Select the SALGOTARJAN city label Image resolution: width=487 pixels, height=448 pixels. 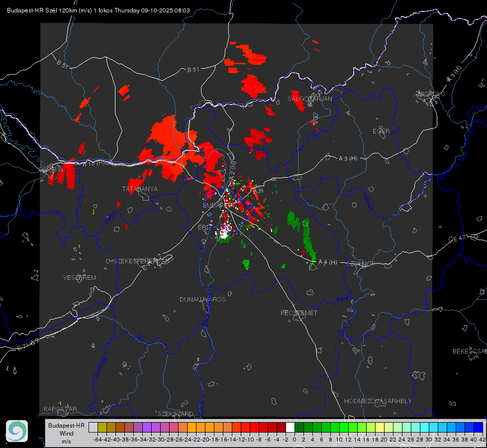point(309,99)
